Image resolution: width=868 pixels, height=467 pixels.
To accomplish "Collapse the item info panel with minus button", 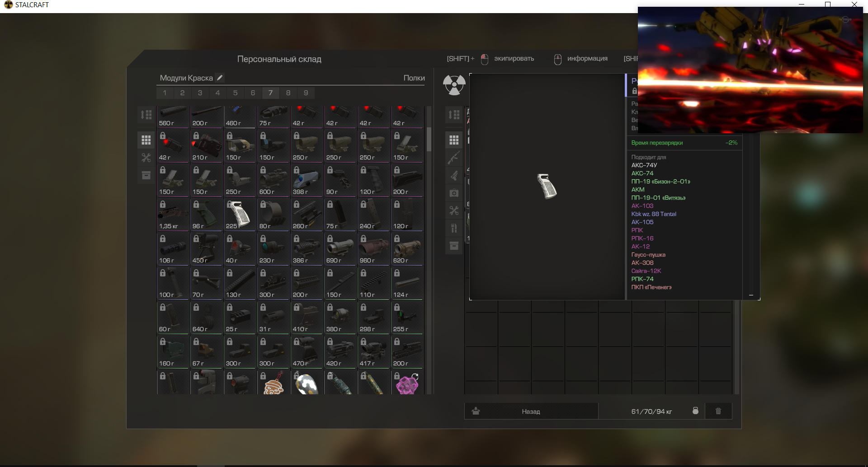I will pyautogui.click(x=751, y=295).
